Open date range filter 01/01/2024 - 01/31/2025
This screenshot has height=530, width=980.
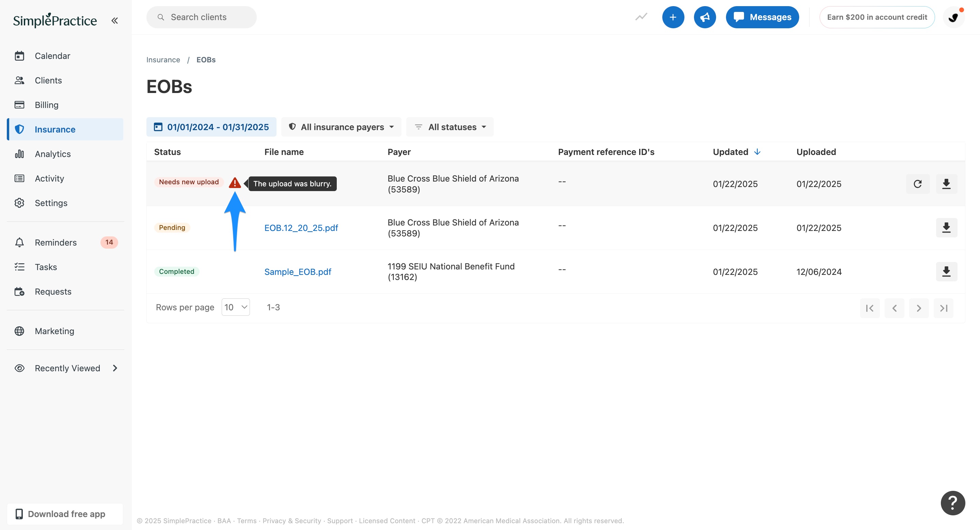(211, 127)
